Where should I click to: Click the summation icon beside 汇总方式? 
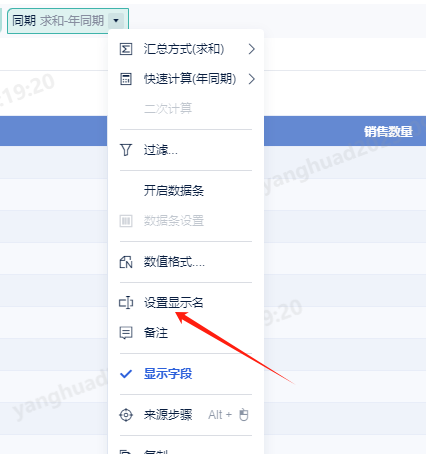126,49
